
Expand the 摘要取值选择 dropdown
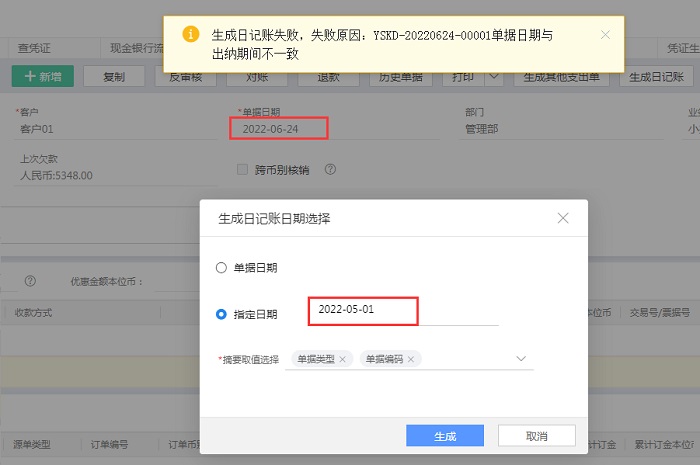(x=520, y=358)
